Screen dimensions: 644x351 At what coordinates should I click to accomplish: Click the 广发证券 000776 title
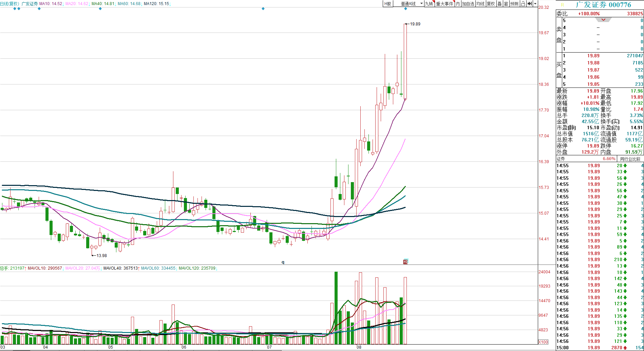[x=603, y=5]
